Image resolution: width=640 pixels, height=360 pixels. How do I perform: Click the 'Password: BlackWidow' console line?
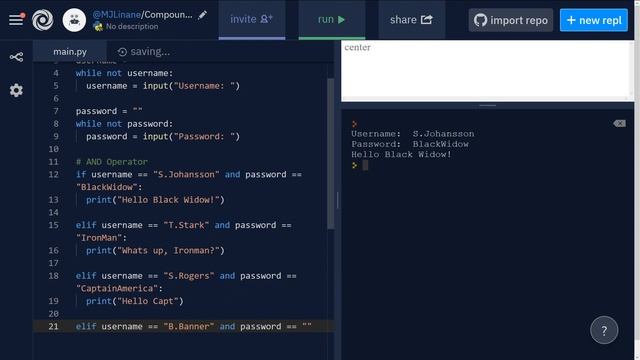410,144
